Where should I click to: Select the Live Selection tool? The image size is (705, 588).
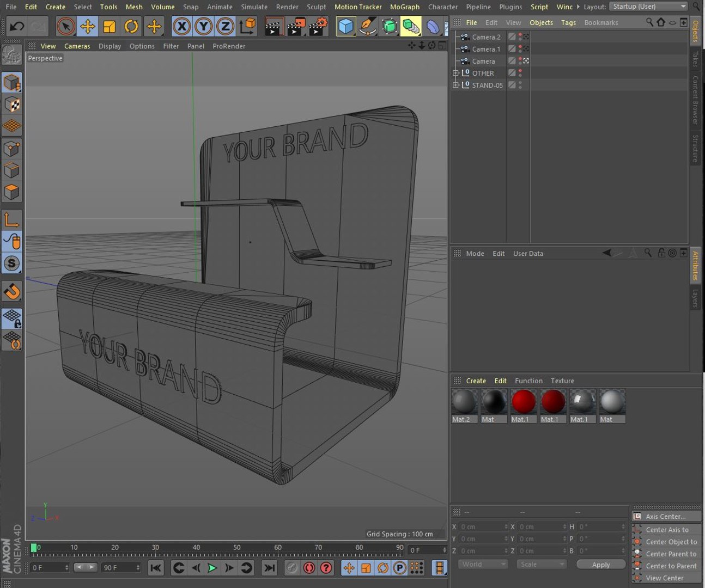point(66,26)
